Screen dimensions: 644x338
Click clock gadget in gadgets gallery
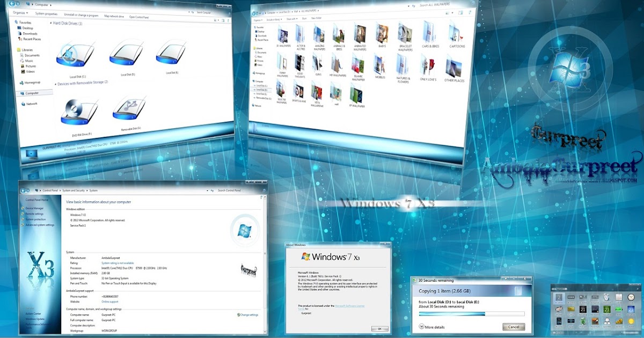click(631, 297)
